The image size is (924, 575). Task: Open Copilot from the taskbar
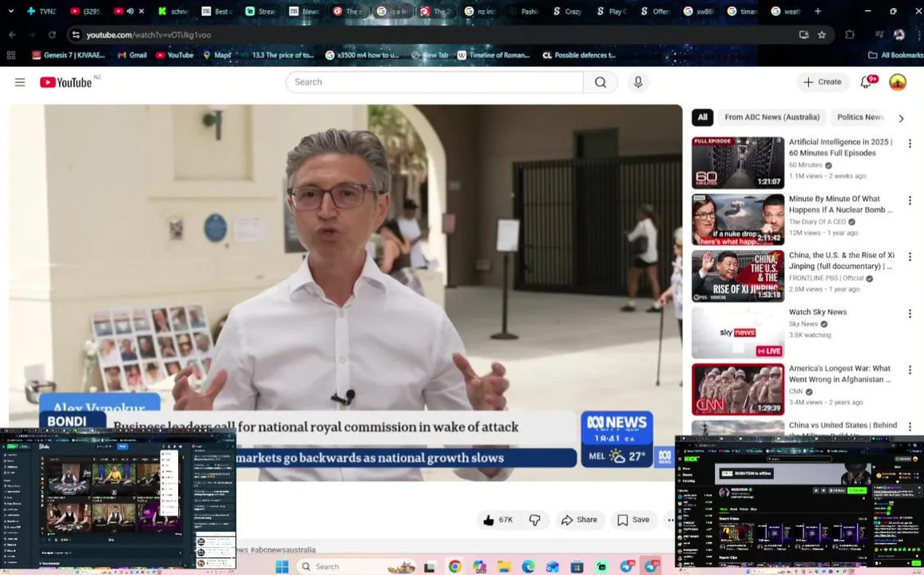tap(479, 567)
